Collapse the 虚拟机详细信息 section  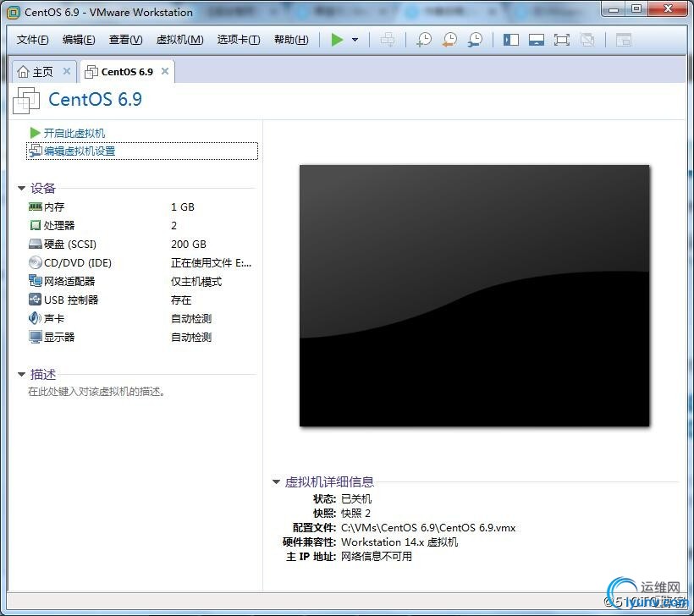(x=276, y=482)
